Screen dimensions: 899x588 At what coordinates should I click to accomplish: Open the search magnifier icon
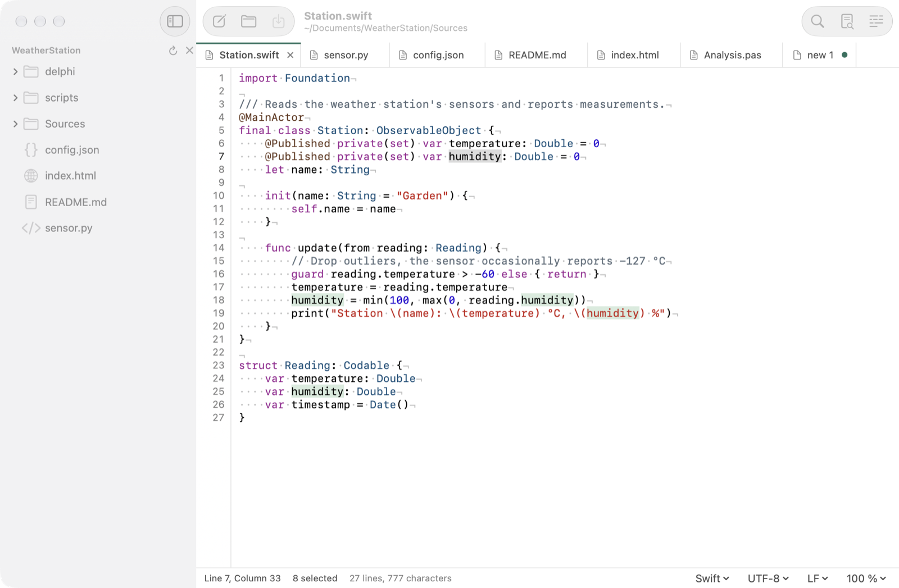[818, 21]
